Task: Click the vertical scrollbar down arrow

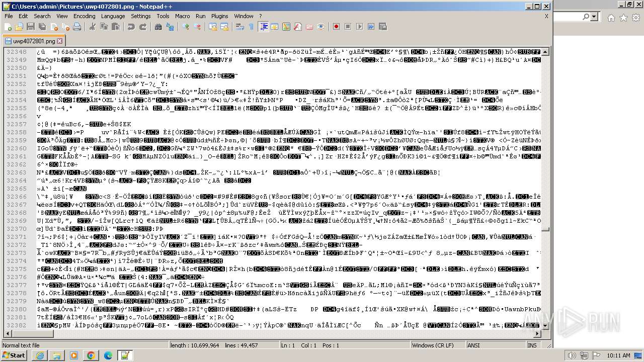Action: tap(545, 325)
